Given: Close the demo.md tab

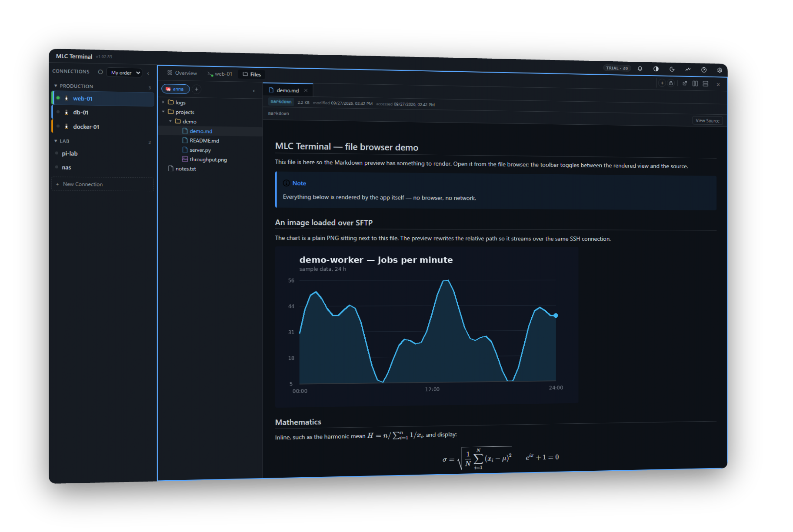Looking at the screenshot, I should point(306,90).
